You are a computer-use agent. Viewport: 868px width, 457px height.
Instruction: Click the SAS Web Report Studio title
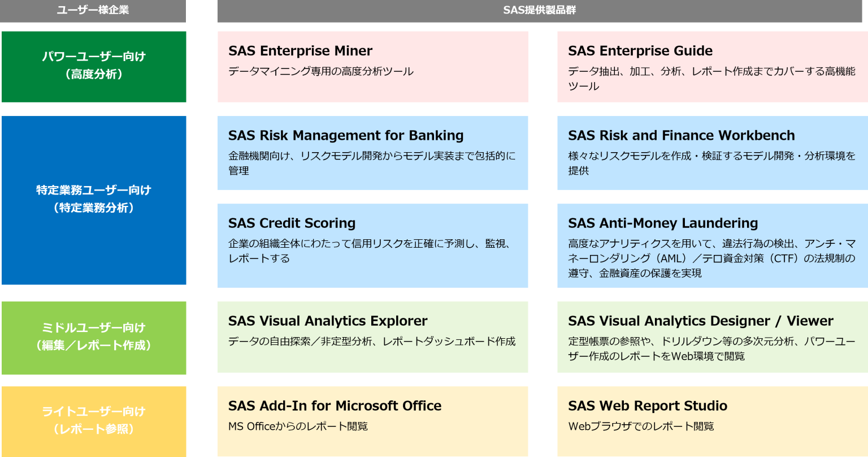click(648, 406)
